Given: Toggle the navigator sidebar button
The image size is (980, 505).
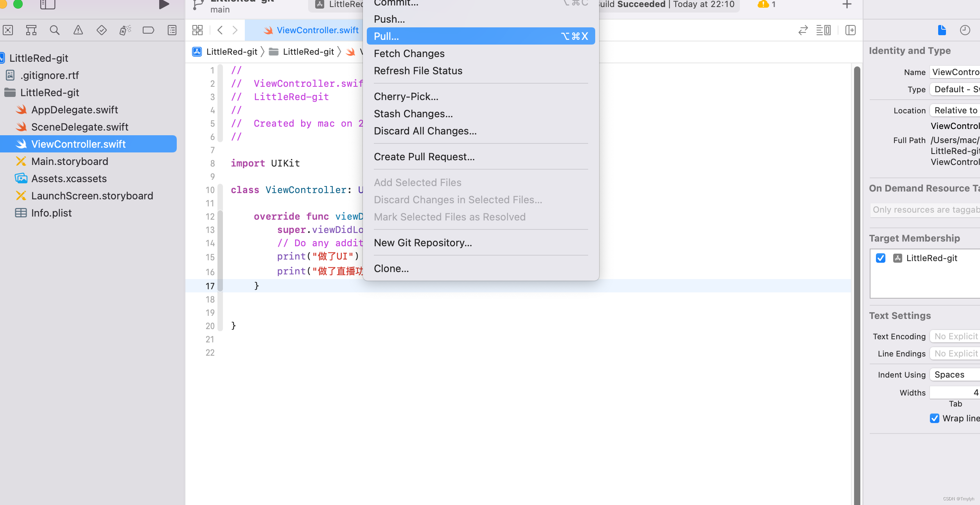Looking at the screenshot, I should [x=48, y=5].
